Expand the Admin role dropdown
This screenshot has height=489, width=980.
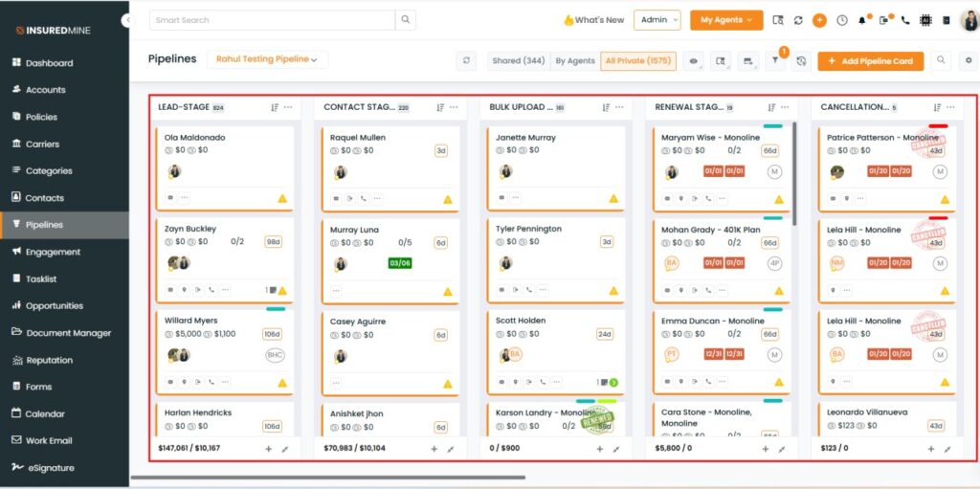pyautogui.click(x=657, y=20)
